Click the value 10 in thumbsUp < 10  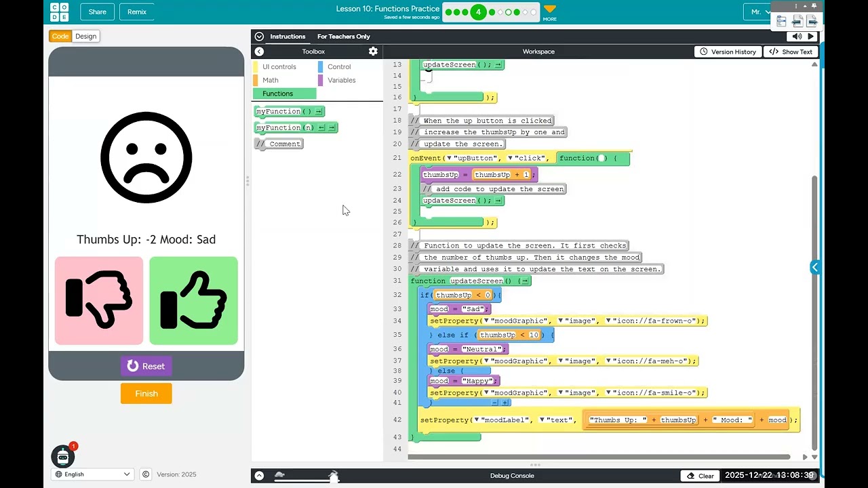tap(534, 335)
